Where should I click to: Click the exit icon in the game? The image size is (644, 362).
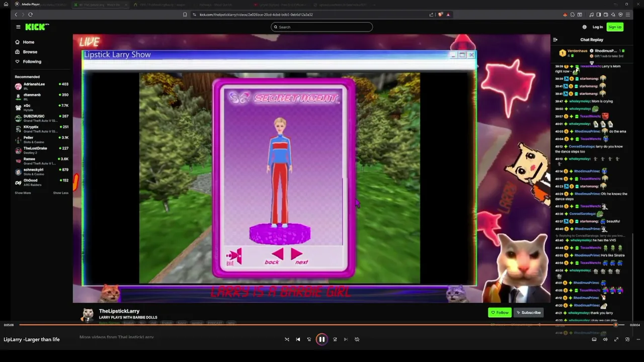pos(234,256)
